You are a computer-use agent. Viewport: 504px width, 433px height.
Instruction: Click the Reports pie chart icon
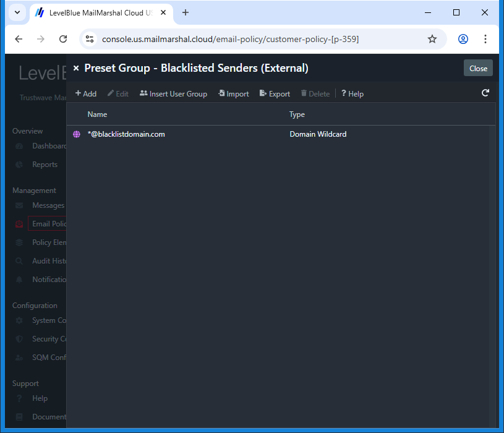19,165
